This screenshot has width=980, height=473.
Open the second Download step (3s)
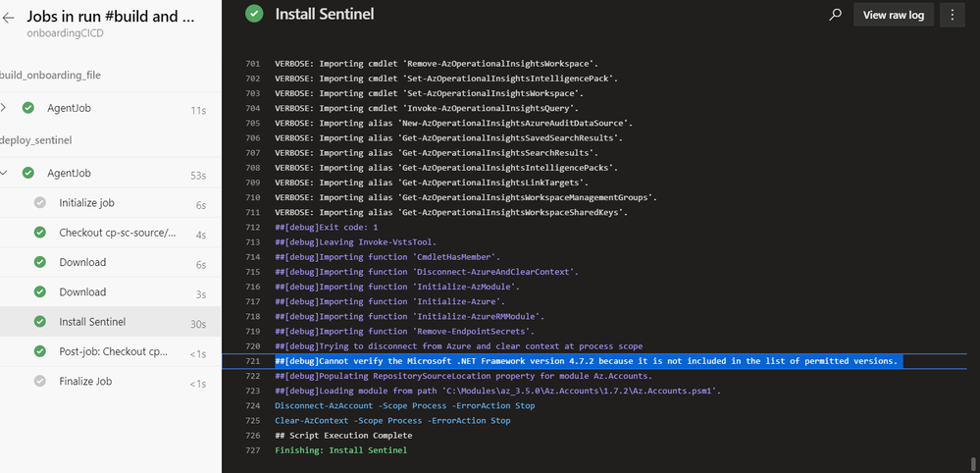click(x=82, y=291)
